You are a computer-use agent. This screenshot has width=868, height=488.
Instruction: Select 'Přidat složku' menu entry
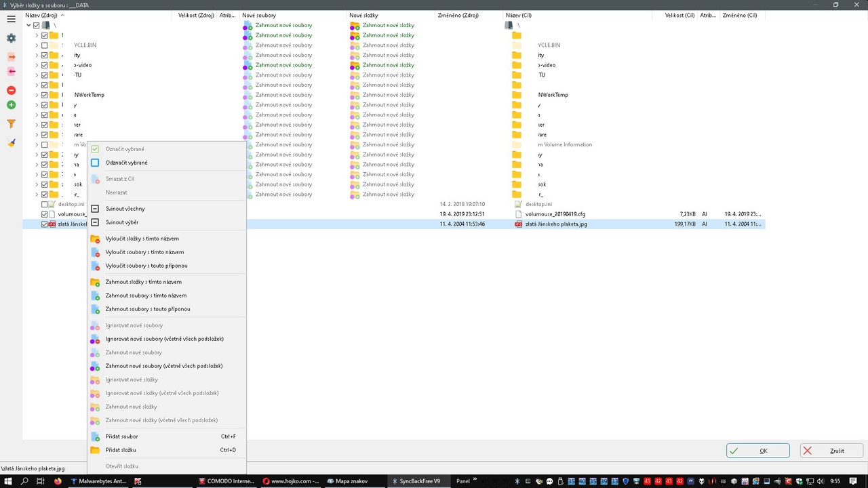click(x=167, y=450)
